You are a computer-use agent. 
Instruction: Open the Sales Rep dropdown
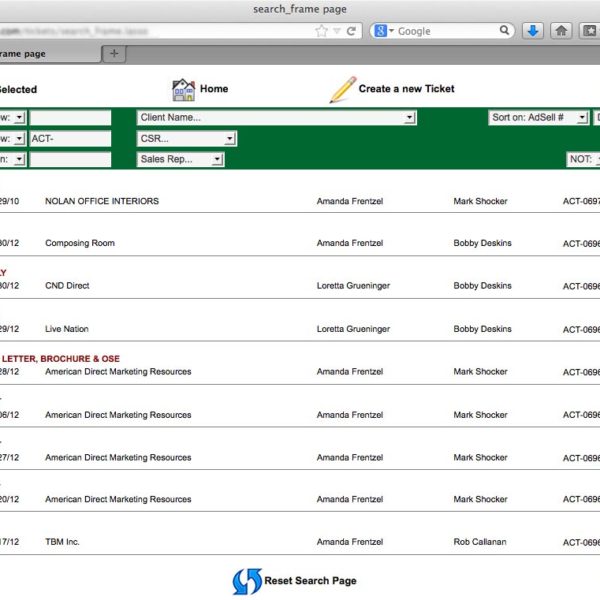181,159
